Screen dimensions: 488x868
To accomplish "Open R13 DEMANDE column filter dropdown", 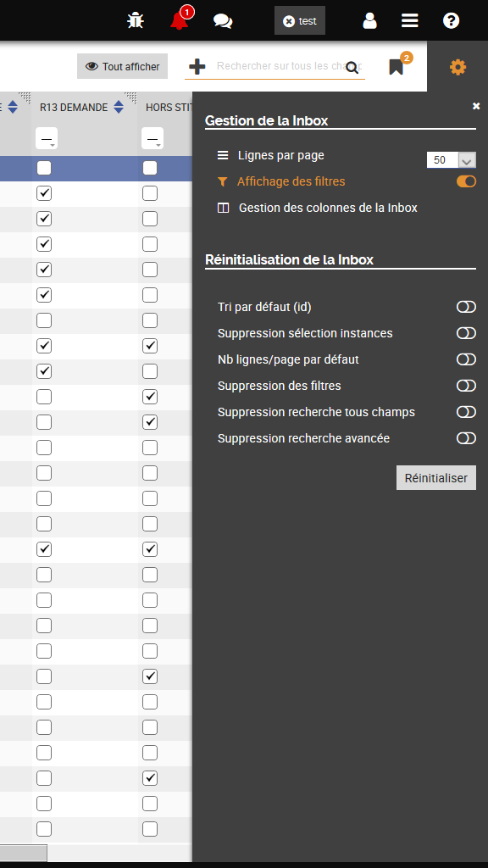I will pyautogui.click(x=47, y=138).
